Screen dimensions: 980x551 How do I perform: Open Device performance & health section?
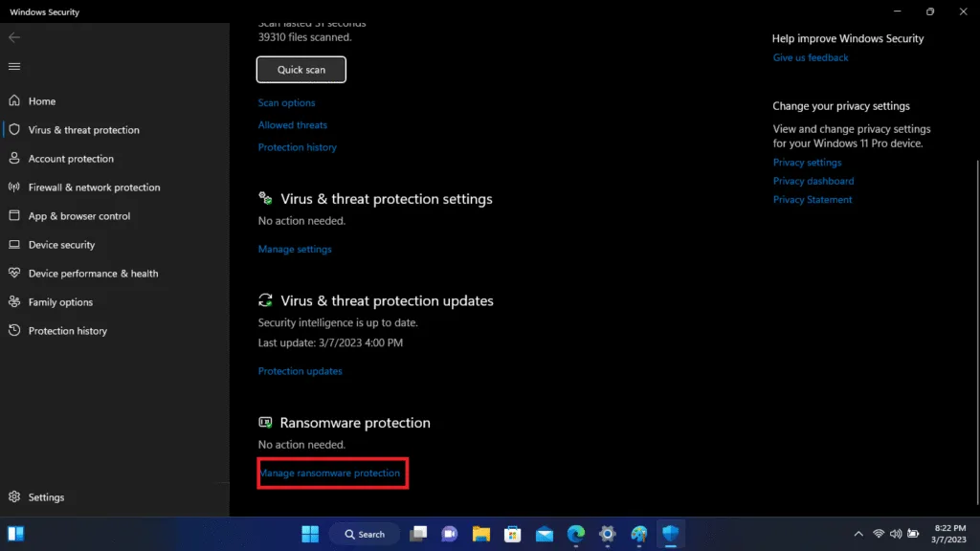(x=93, y=274)
